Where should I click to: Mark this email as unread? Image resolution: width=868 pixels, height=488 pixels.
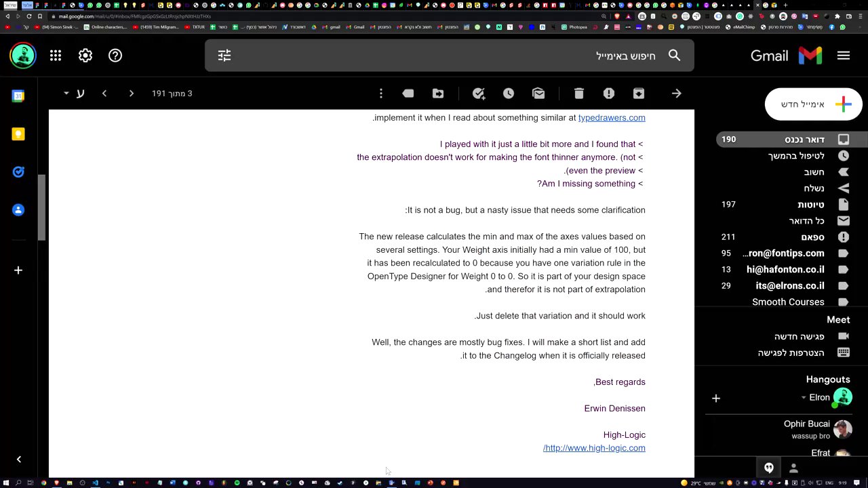tap(538, 94)
